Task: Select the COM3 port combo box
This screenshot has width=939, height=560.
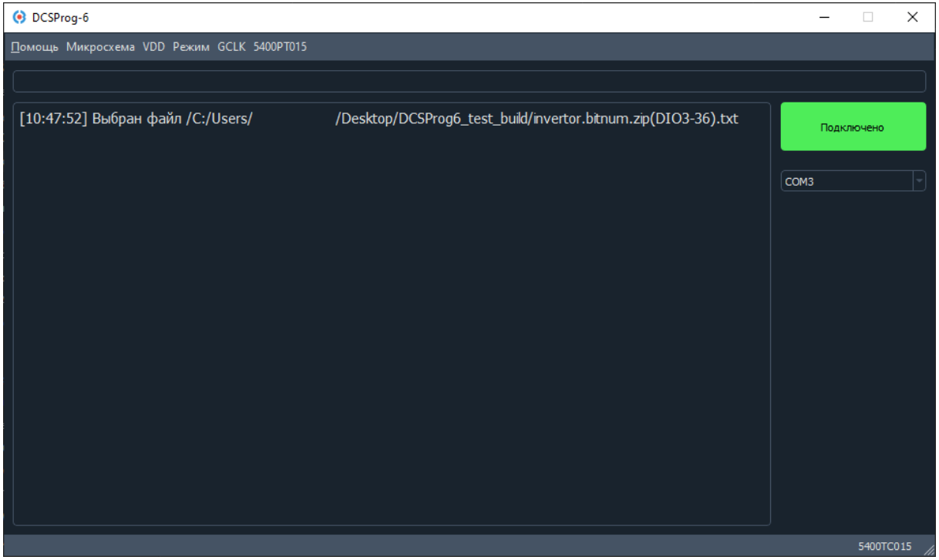Action: tap(846, 181)
